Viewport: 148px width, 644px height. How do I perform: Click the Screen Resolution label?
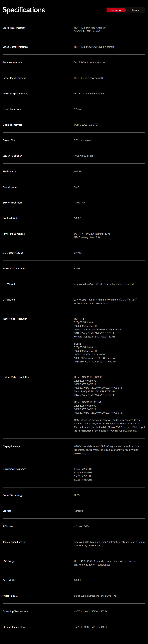coord(12,156)
